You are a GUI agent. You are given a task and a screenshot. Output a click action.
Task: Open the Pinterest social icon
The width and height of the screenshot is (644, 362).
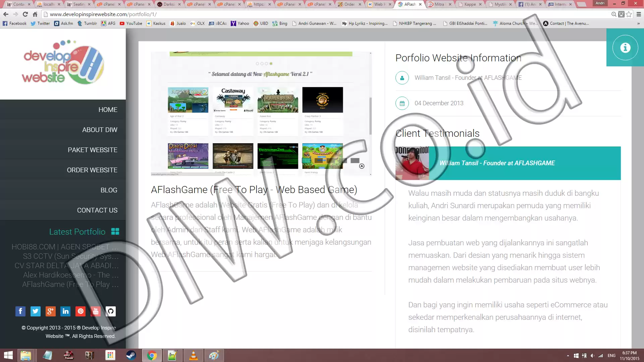tap(80, 311)
